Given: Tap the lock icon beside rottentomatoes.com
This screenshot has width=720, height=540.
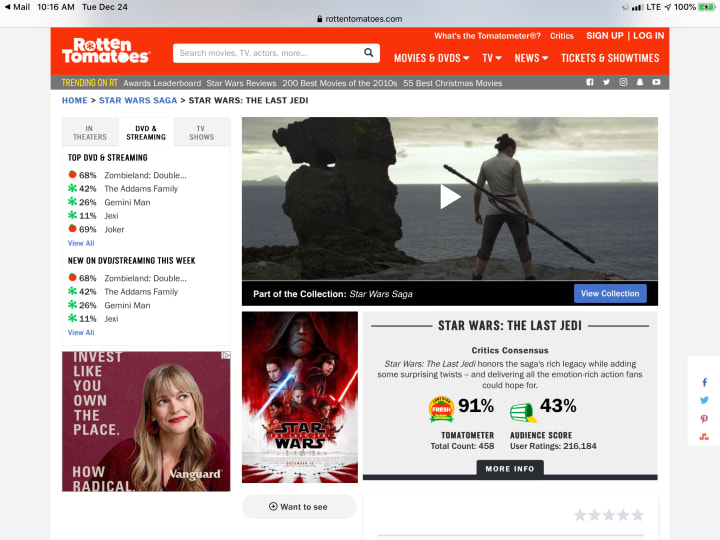Looking at the screenshot, I should pos(320,19).
